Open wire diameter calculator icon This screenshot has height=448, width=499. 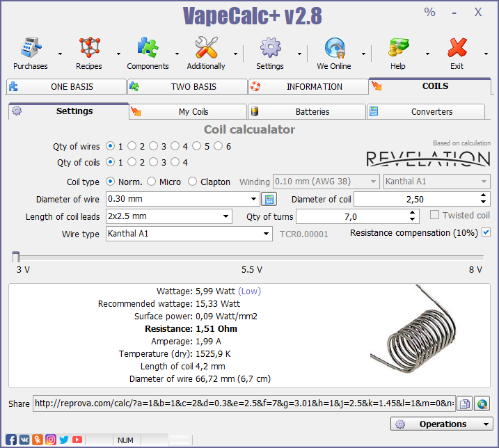(269, 199)
